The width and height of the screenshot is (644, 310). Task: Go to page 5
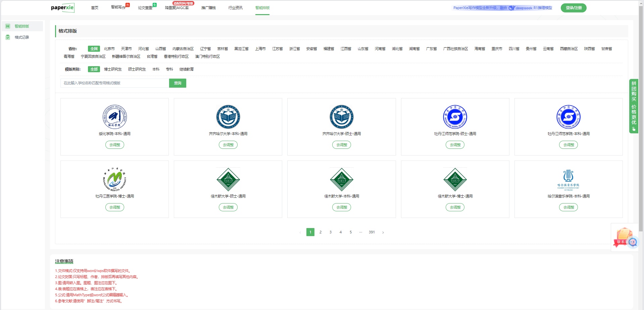pos(351,232)
